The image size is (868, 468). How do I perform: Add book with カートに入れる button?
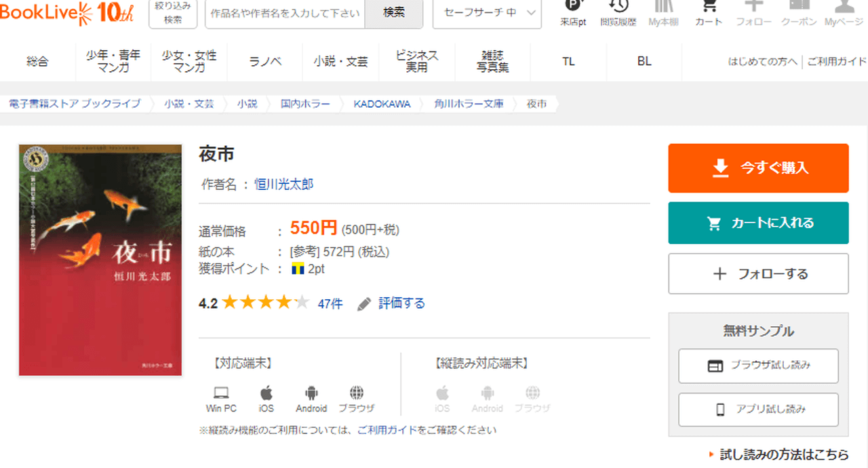(758, 223)
